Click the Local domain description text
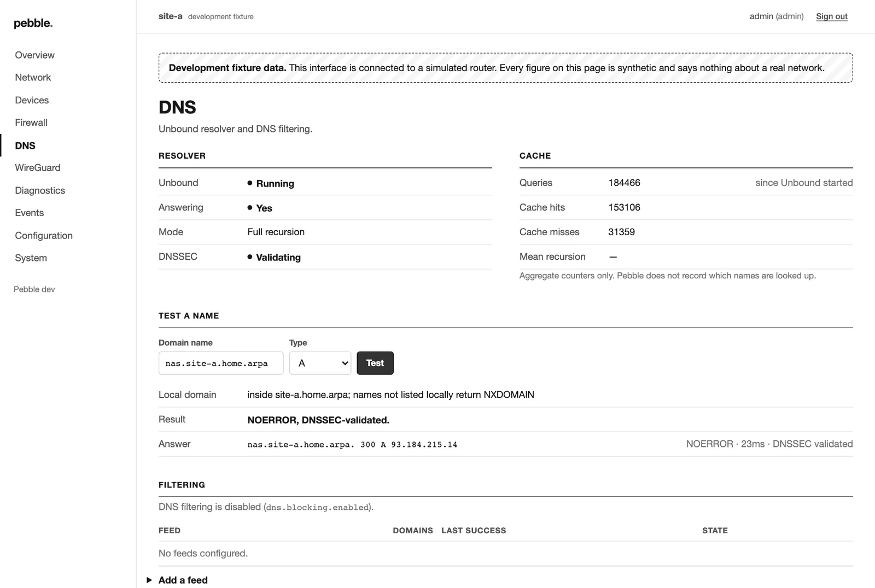 tap(390, 395)
